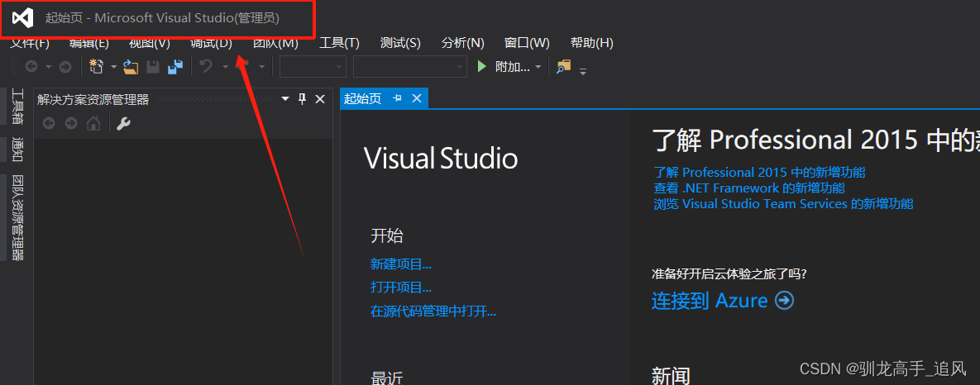Open the 团队资源管理器 side tab
The image size is (980, 385).
[17, 217]
